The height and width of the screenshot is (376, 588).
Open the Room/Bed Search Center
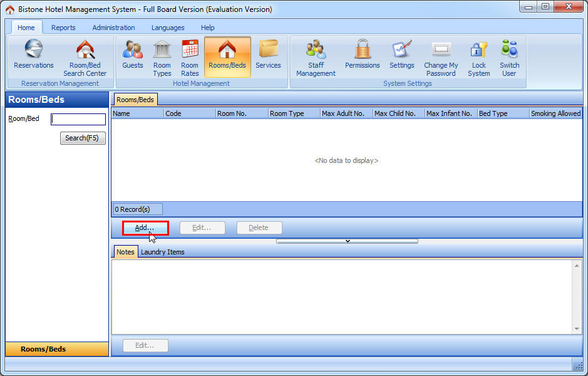[x=85, y=56]
